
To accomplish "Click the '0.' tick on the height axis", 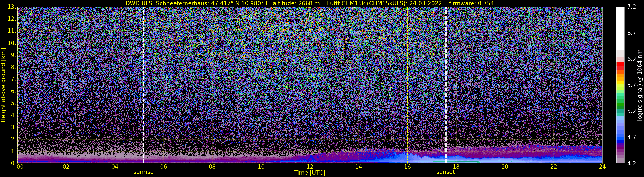I will pos(14,163).
